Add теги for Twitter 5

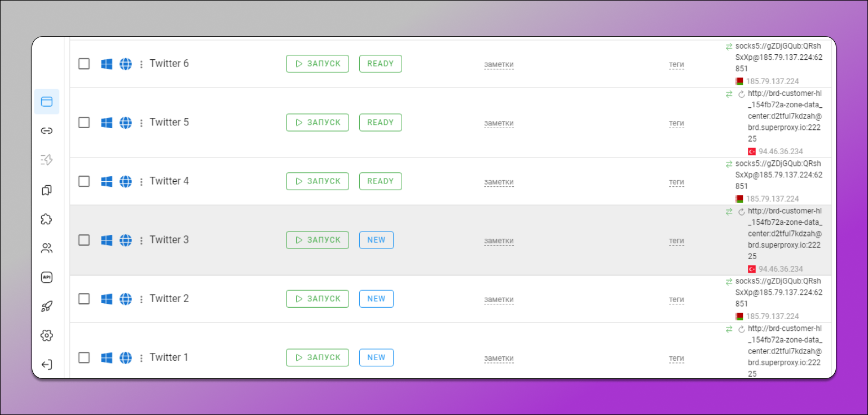click(x=676, y=124)
